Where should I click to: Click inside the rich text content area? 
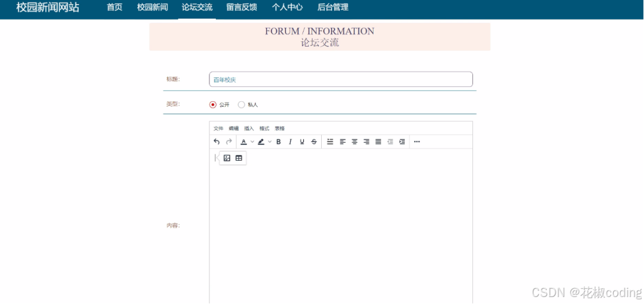[x=341, y=226]
